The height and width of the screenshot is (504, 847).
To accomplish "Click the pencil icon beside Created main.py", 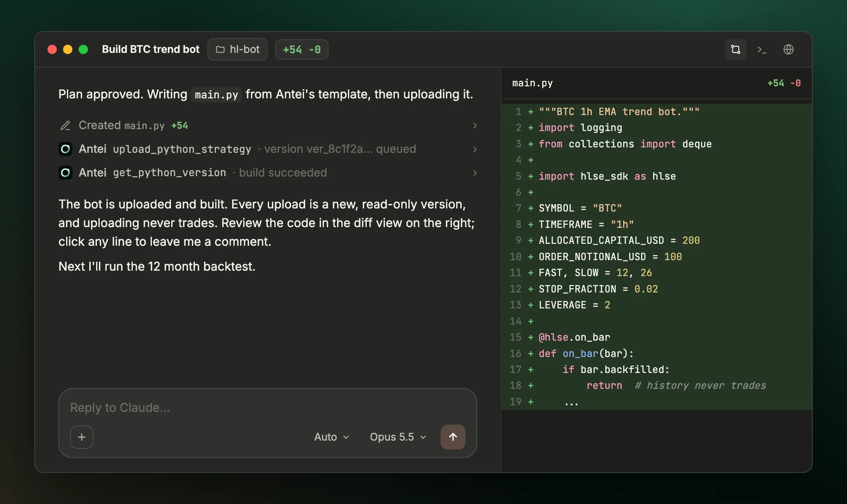I will [65, 125].
